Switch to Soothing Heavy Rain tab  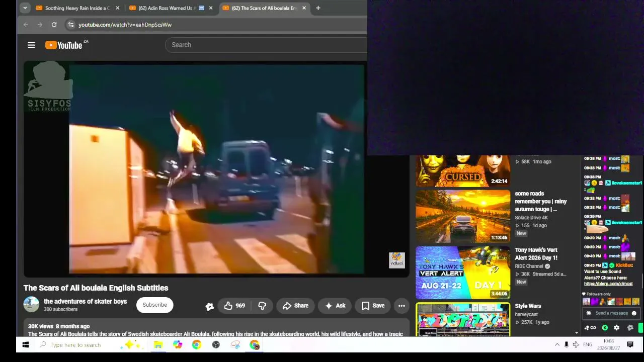point(77,8)
